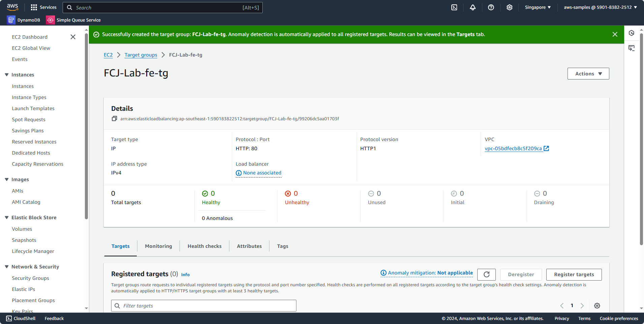Open AMI Catalog in sidebar
644x324 pixels.
[x=26, y=202]
